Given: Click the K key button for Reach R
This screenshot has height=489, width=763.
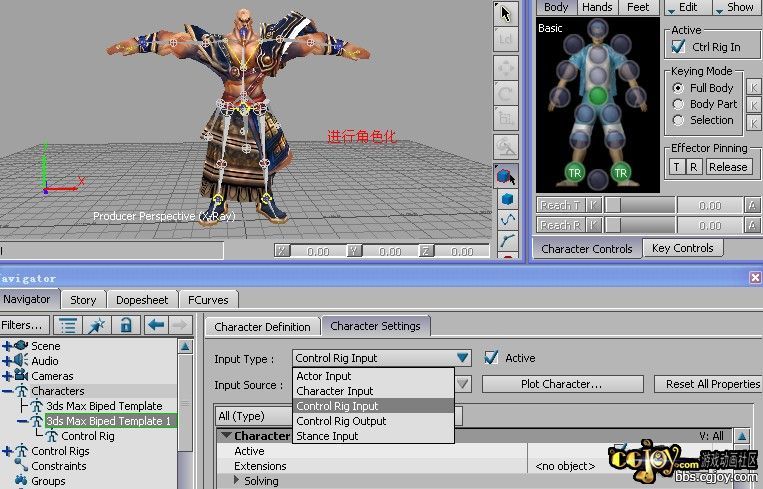Looking at the screenshot, I should [593, 225].
